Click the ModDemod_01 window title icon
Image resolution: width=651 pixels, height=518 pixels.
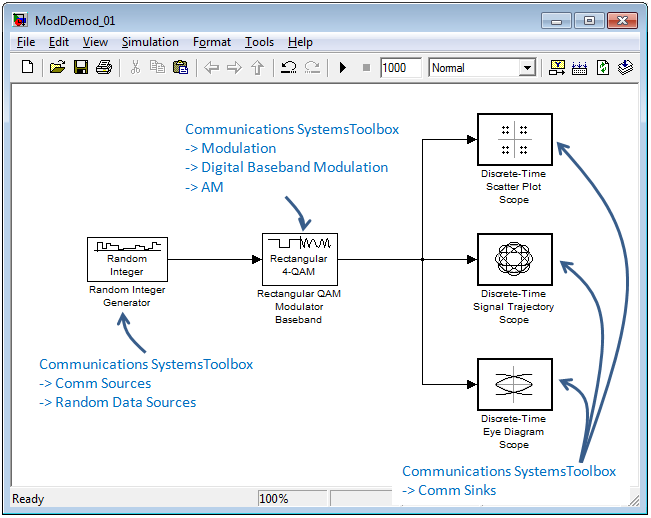[x=20, y=20]
